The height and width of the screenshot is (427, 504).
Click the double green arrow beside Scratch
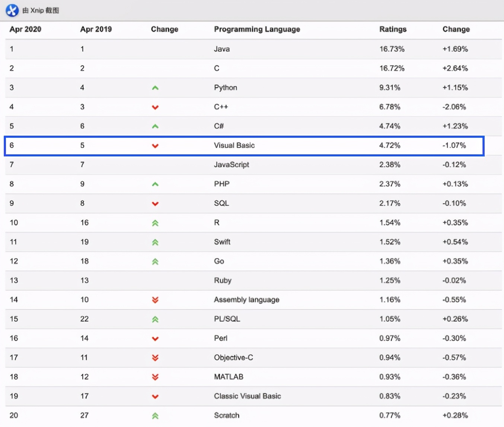155,416
